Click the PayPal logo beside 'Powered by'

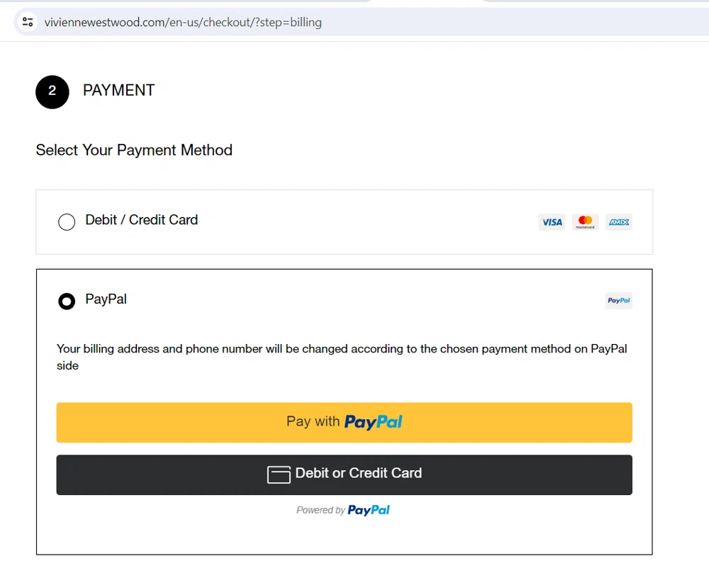(x=369, y=510)
